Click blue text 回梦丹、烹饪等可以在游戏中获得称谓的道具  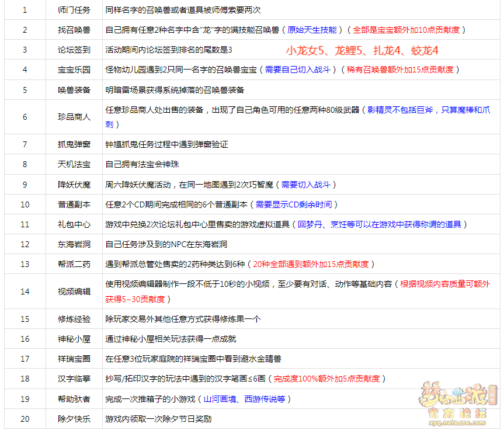tap(380, 224)
